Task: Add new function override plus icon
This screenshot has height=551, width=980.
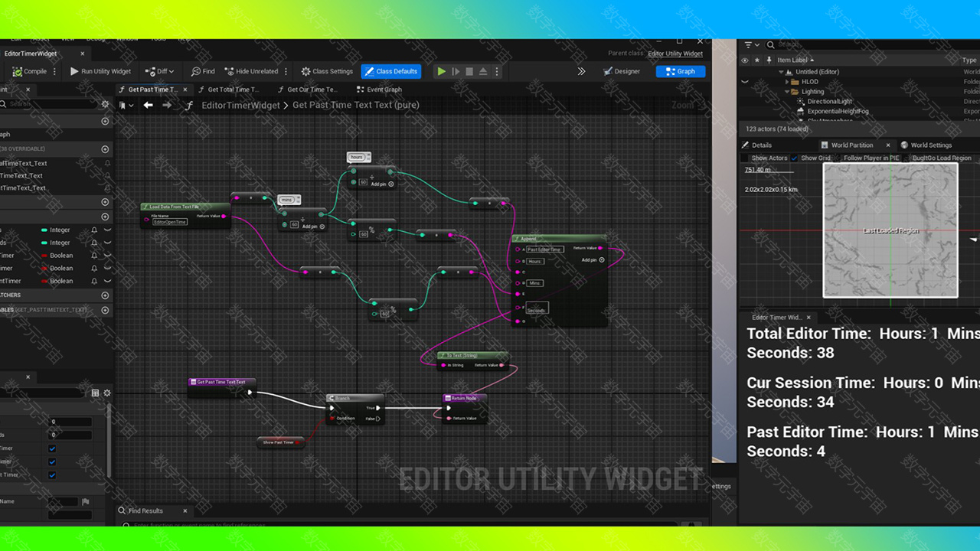Action: (x=106, y=149)
